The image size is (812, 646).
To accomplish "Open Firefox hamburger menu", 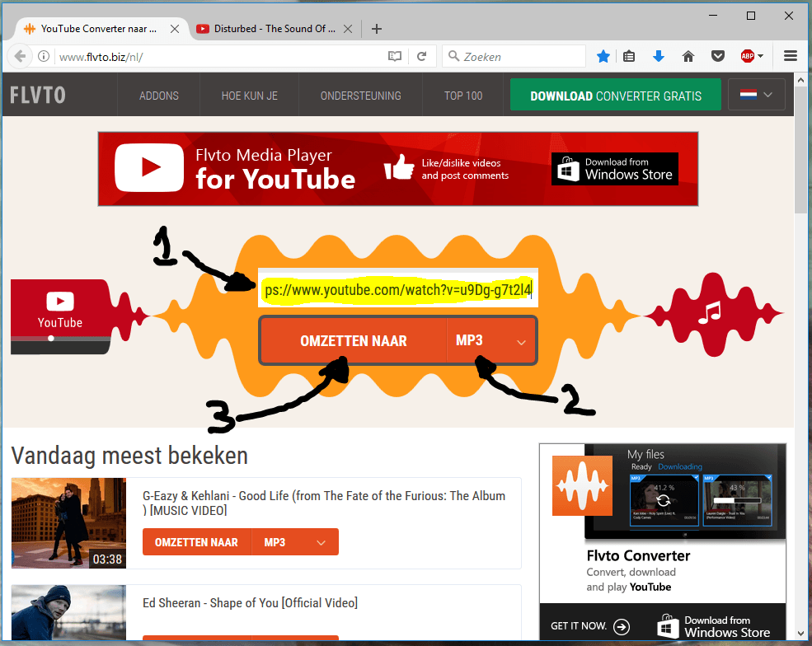I will pos(791,56).
